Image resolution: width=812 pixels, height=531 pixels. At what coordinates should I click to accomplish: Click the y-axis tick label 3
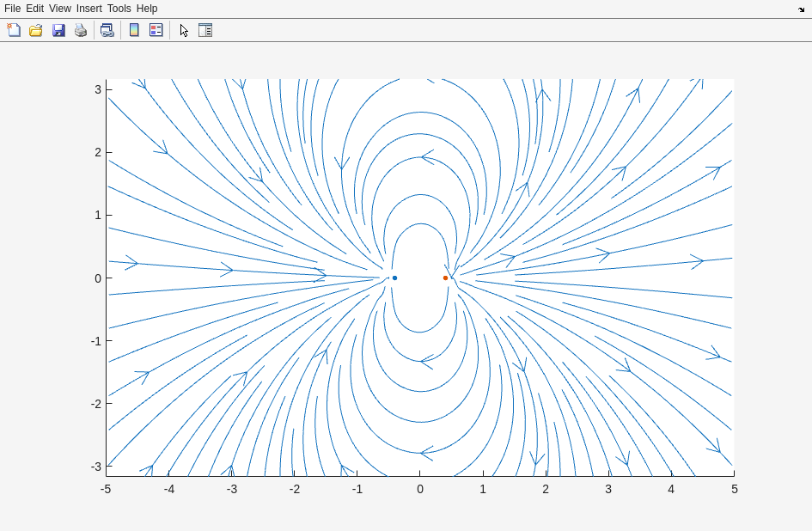point(98,89)
